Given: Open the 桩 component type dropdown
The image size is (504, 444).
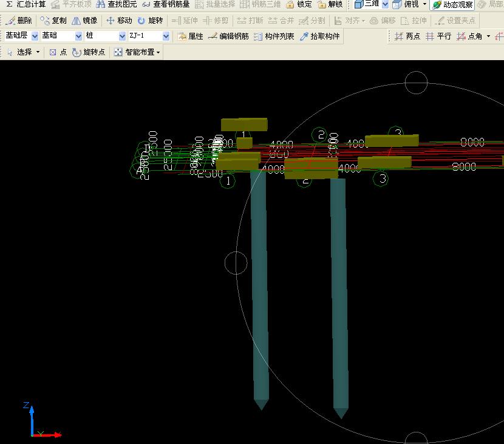Looking at the screenshot, I should pos(121,36).
